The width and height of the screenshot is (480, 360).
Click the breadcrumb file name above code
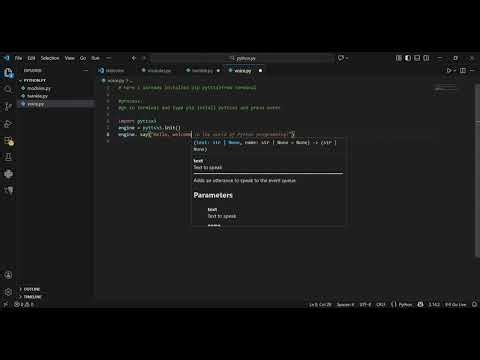coord(116,80)
